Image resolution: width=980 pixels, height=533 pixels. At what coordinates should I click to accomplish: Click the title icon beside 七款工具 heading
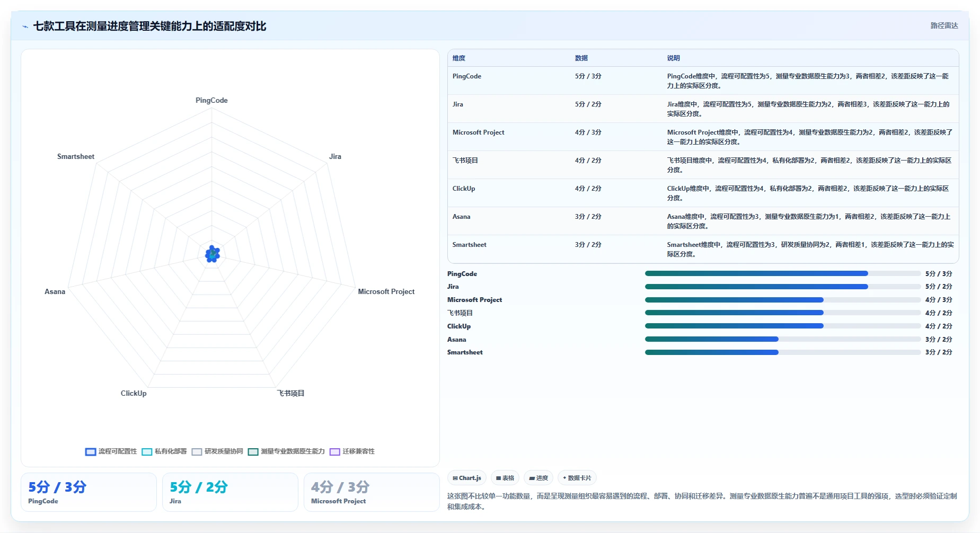(x=25, y=26)
